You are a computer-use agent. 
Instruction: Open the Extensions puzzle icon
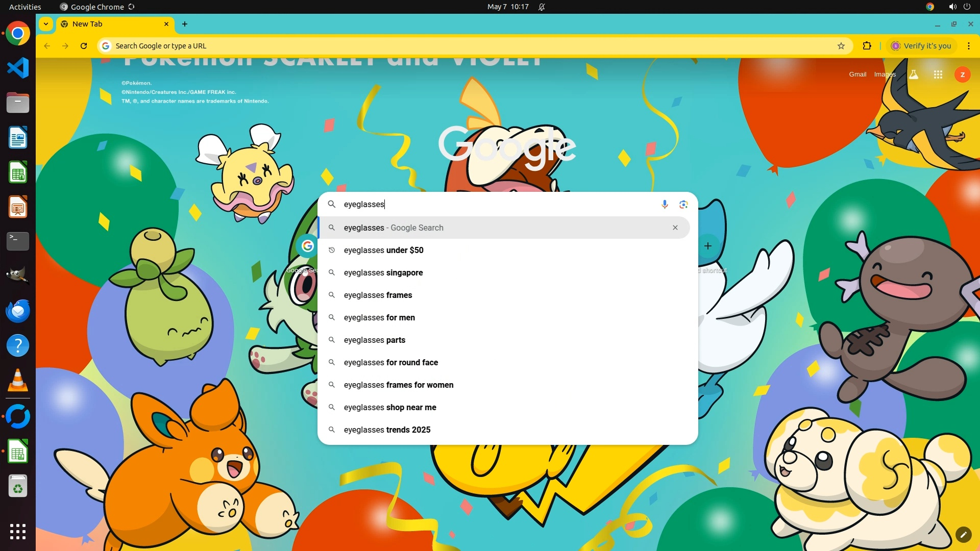867,46
